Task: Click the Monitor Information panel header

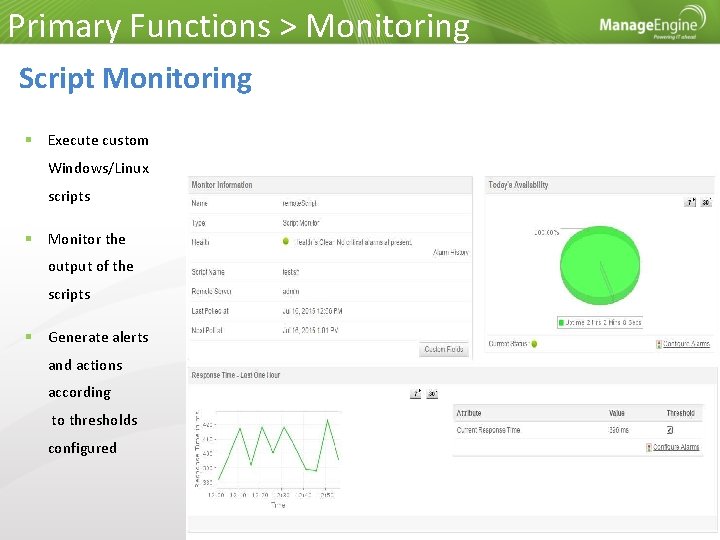Action: (330, 185)
